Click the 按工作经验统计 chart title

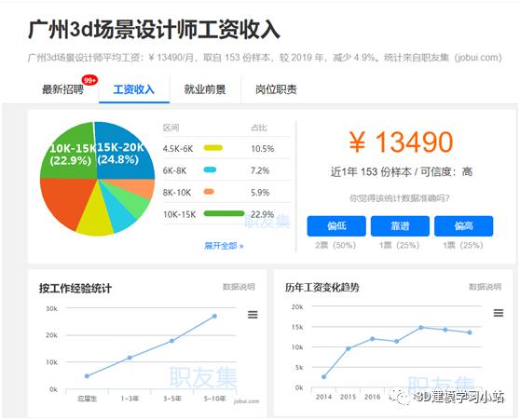point(75,288)
